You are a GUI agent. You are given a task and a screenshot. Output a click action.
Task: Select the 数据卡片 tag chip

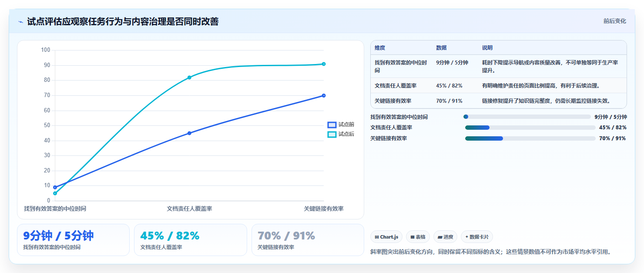477,237
